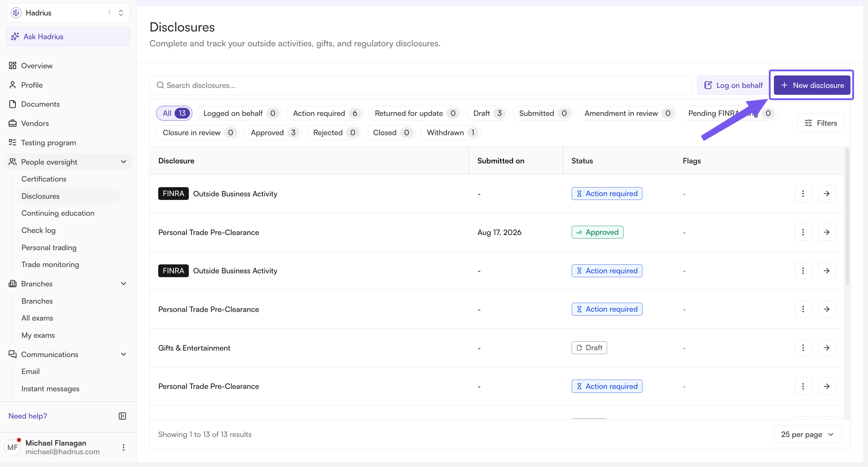Collapse the People oversight section
Viewport: 868px width, 467px height.
(124, 162)
